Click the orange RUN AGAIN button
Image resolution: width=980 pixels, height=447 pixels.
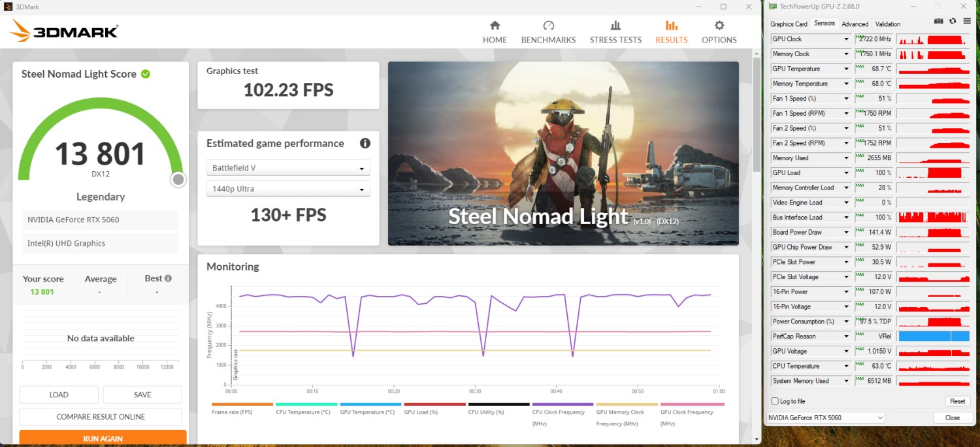103,438
